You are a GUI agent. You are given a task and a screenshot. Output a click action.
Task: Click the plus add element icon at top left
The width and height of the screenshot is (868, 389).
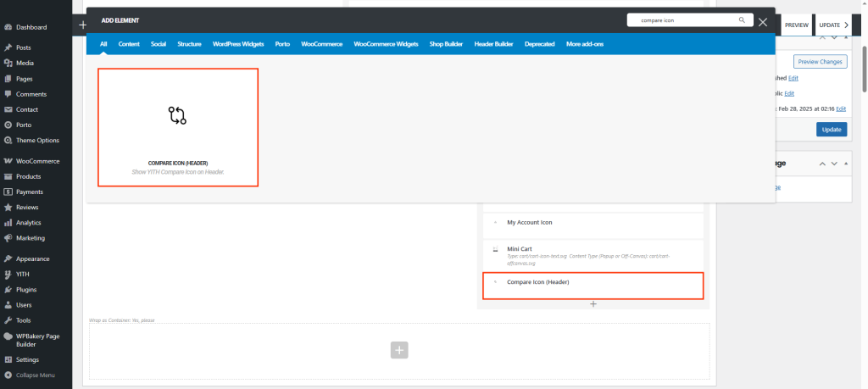(x=83, y=25)
